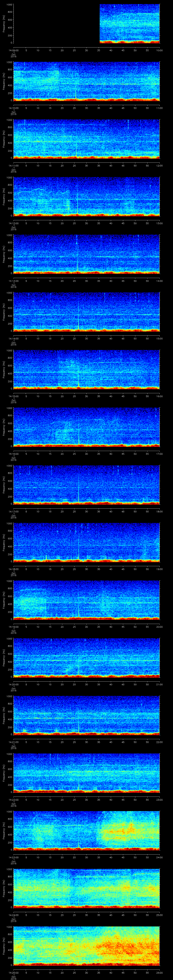Click the '14:10:00' time axis label
This screenshot has height=980, width=173.
(13, 108)
